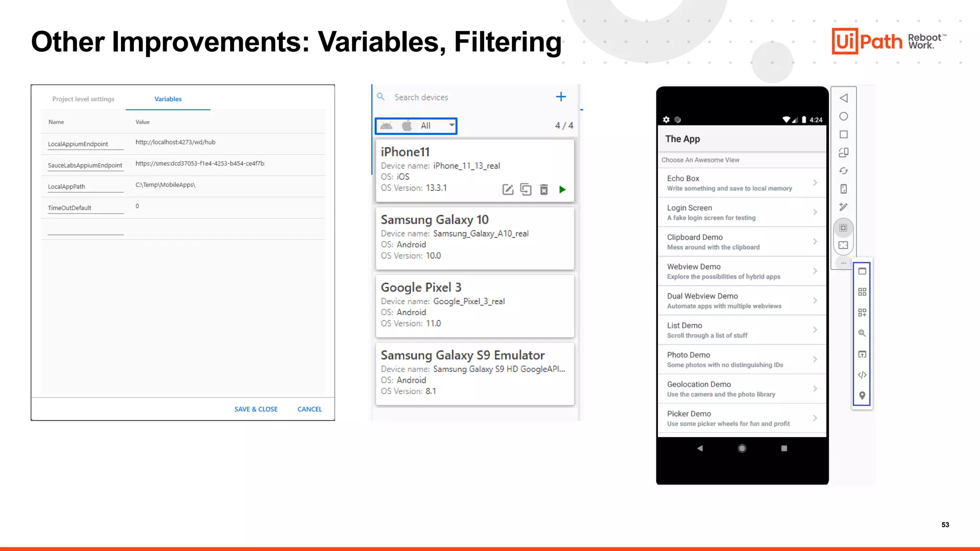Click the upload window icon in flyout
The image size is (980, 551).
tap(862, 354)
